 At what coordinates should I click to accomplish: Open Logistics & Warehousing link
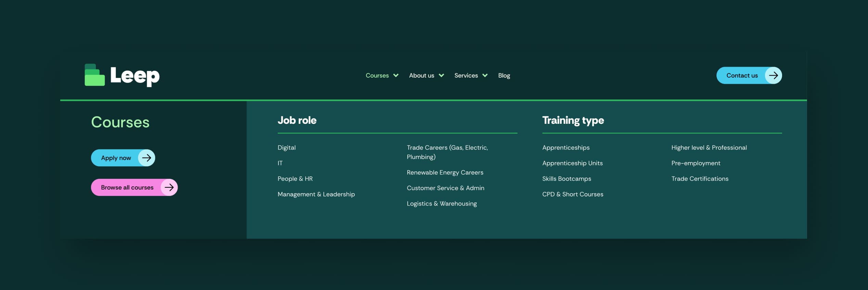pos(442,204)
